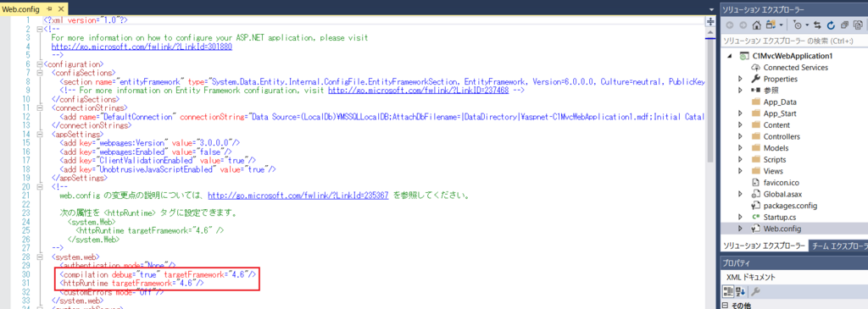Click the XML ドキュメント properties object label
Viewport: 868px width, 309px height.
point(751,277)
